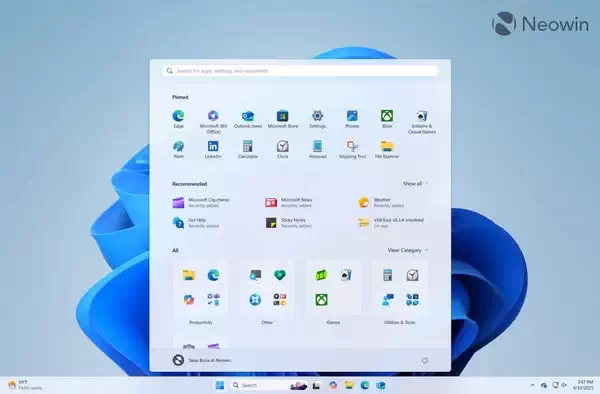Screen dimensions: 600x394
Task: Open recommended Microsoft Clipchamp
Action: coord(201,202)
